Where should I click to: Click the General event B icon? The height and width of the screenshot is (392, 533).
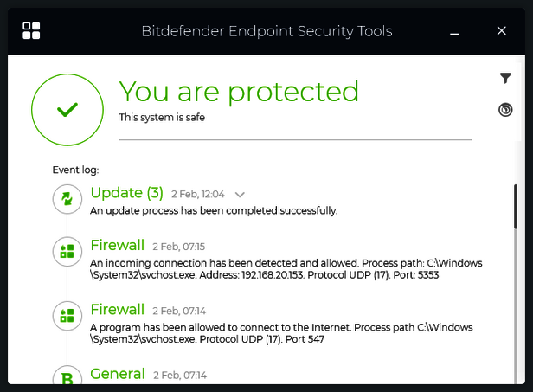click(x=67, y=377)
